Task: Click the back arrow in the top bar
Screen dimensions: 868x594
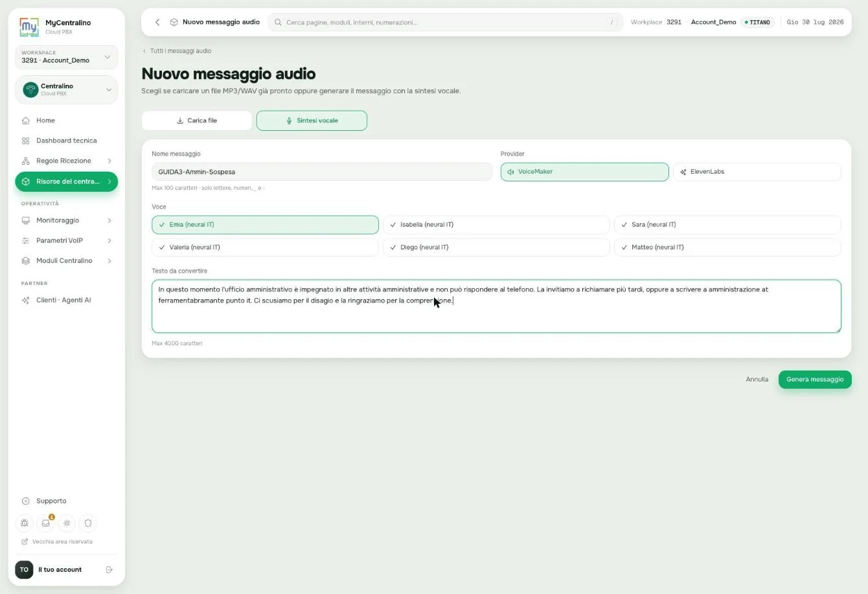Action: 157,22
